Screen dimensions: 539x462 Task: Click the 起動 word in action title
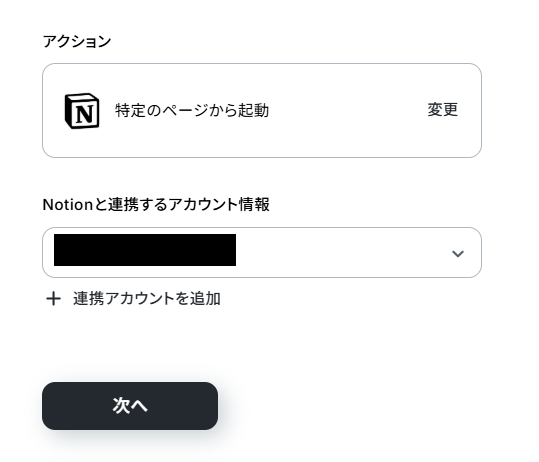(254, 110)
